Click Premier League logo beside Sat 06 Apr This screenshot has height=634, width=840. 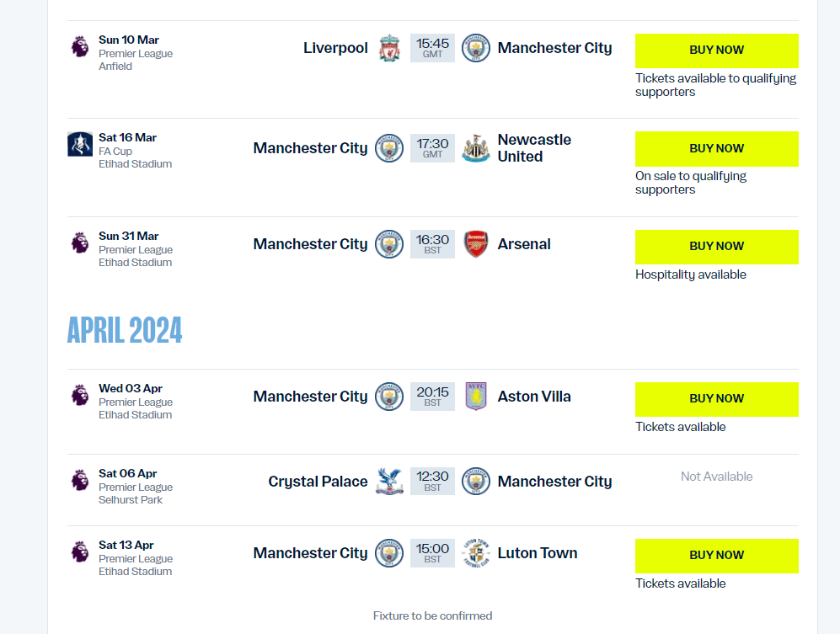[80, 480]
